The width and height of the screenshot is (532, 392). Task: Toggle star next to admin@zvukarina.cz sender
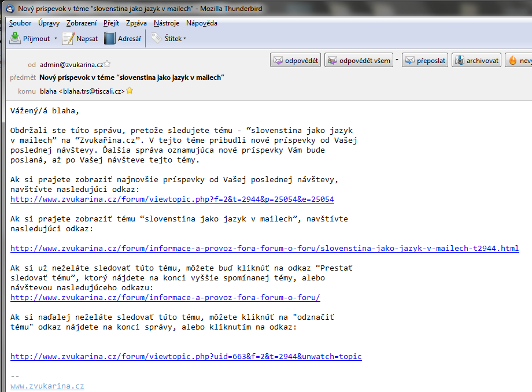tap(107, 65)
